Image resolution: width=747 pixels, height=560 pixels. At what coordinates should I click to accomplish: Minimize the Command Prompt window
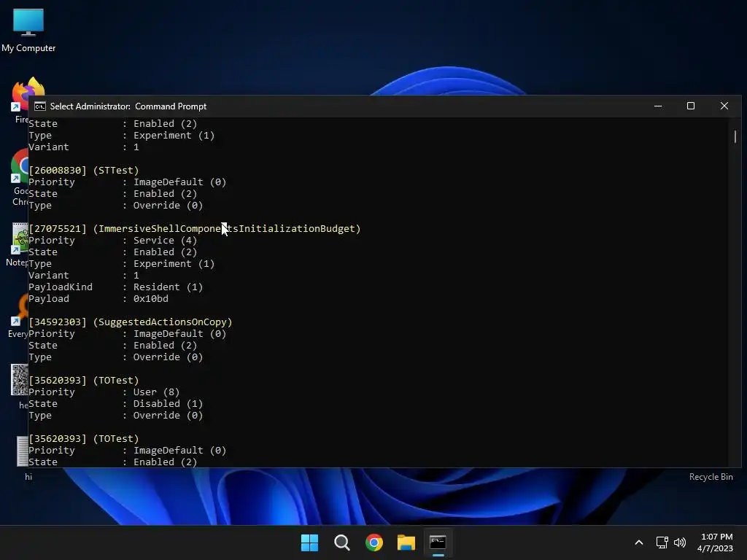click(658, 106)
